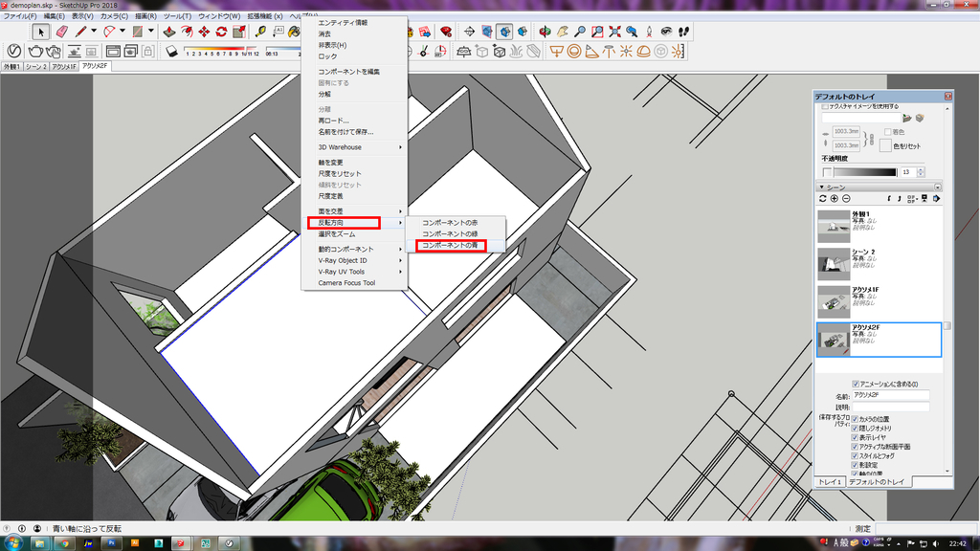Viewport: 980px width, 551px height.
Task: Choose the Rotate tool
Action: (x=221, y=32)
